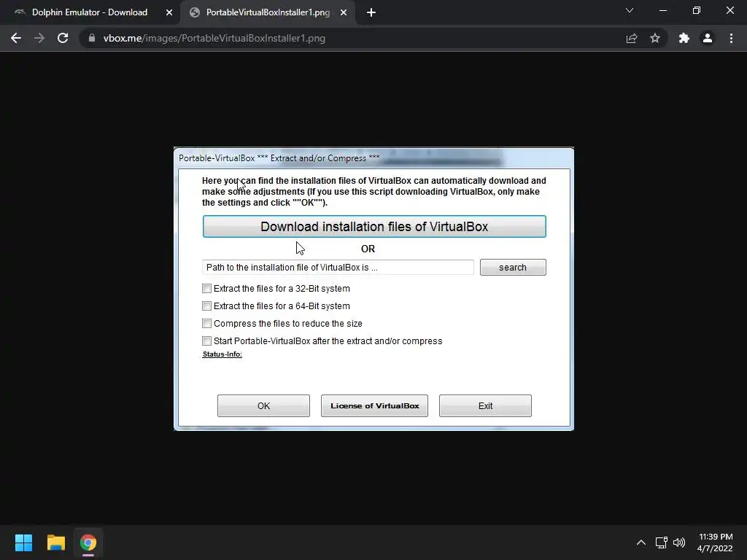Click the browser forward arrow

(39, 38)
